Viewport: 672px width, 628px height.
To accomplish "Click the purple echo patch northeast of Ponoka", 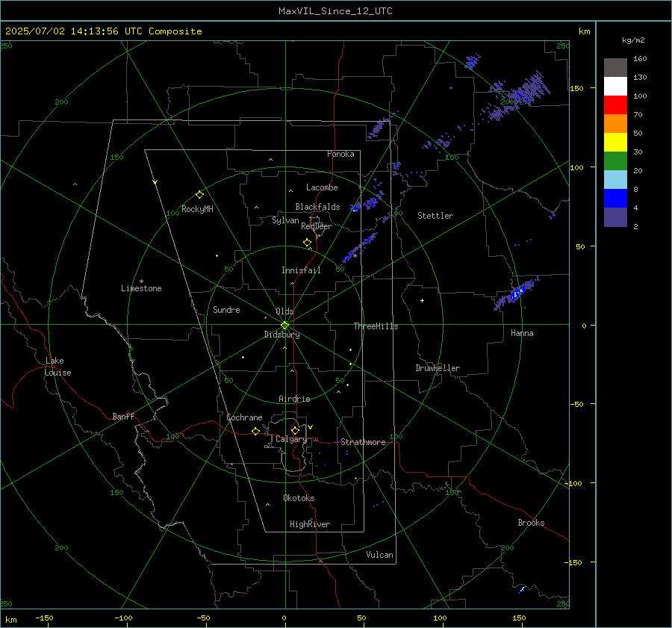I will (379, 127).
